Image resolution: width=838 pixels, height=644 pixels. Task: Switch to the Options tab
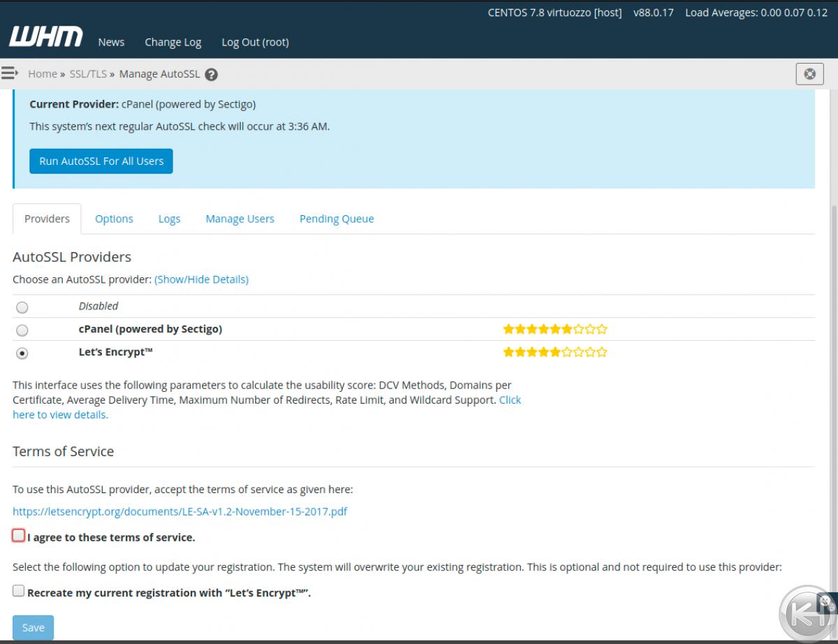pyautogui.click(x=114, y=219)
